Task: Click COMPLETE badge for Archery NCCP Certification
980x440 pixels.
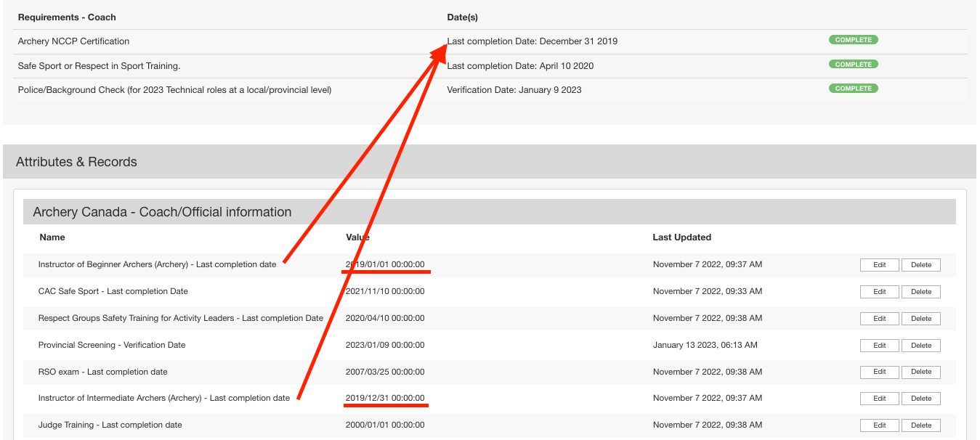Action: [853, 40]
